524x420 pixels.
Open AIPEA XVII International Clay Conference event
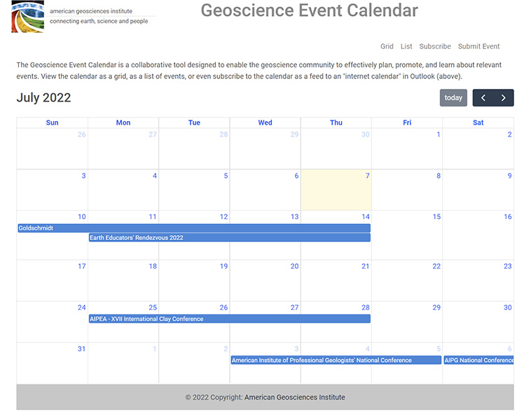[x=229, y=319]
